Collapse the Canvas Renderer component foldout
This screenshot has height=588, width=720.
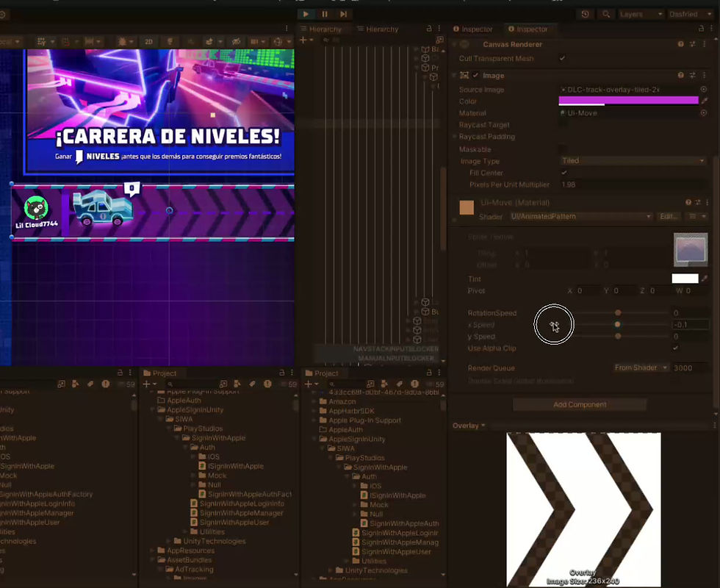(455, 44)
